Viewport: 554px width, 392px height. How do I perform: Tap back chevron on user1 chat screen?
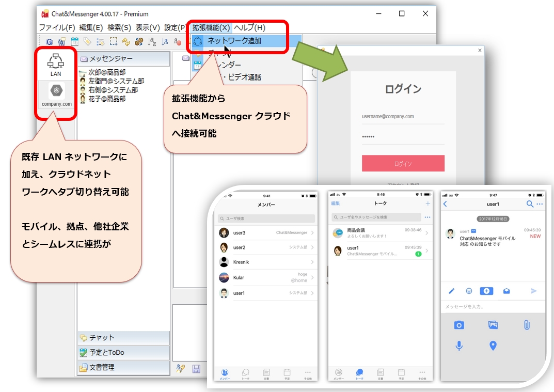(445, 204)
